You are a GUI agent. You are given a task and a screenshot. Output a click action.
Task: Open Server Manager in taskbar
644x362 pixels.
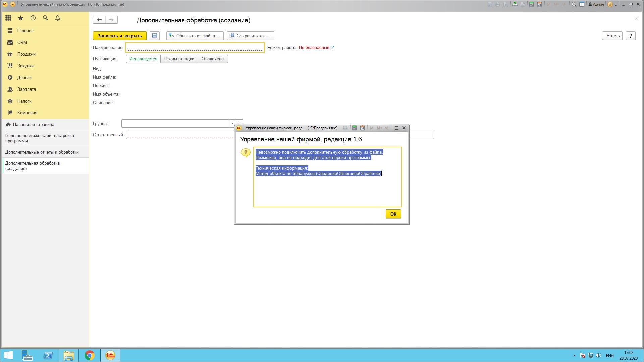(x=27, y=355)
